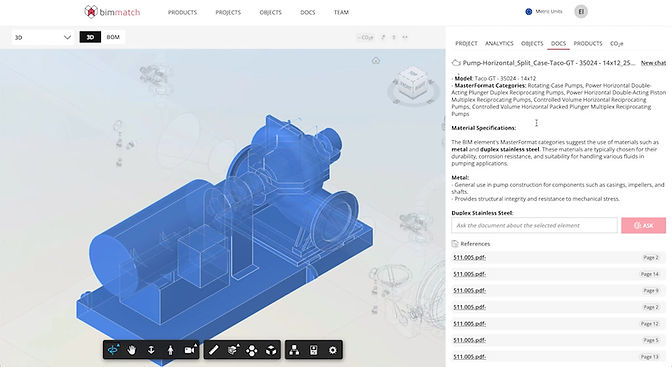The width and height of the screenshot is (672, 367).
Task: Click the home view icon above ViewCube
Action: click(x=376, y=61)
